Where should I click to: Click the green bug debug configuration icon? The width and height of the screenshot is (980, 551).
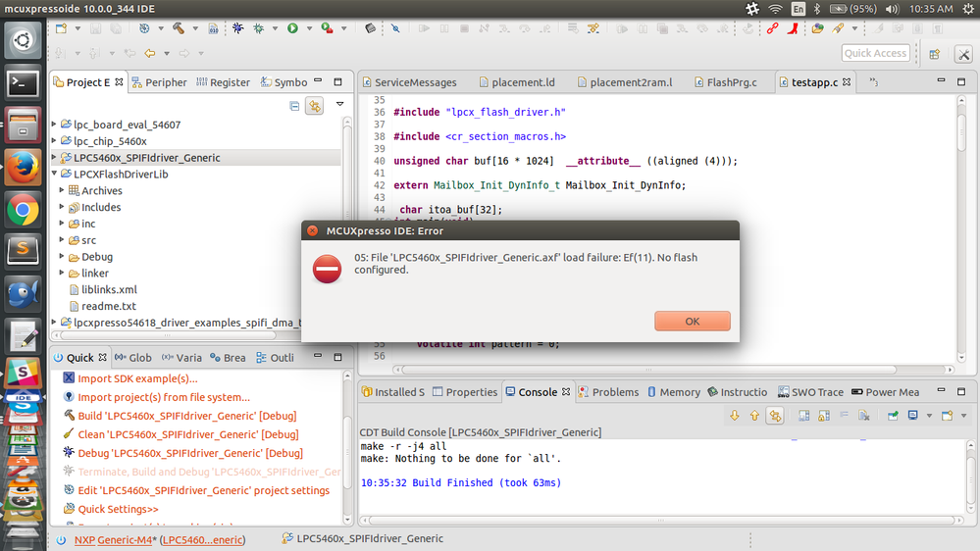pos(259,28)
